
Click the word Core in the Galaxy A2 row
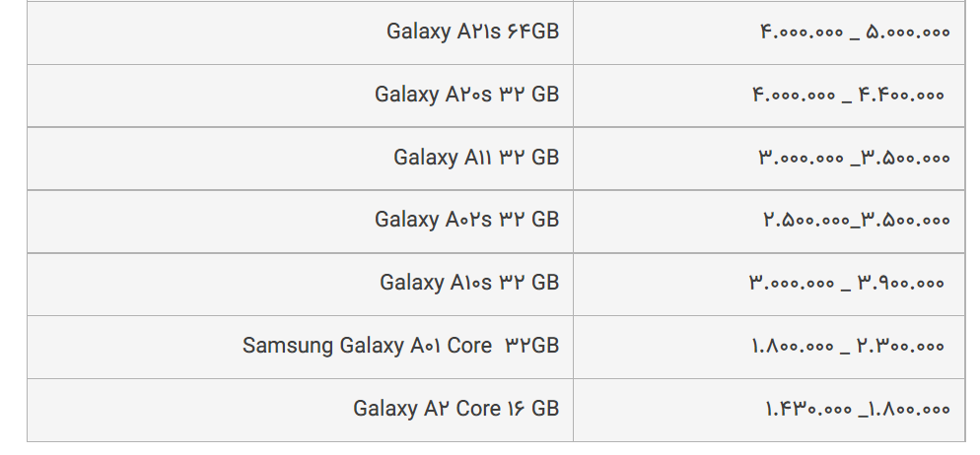point(479,408)
